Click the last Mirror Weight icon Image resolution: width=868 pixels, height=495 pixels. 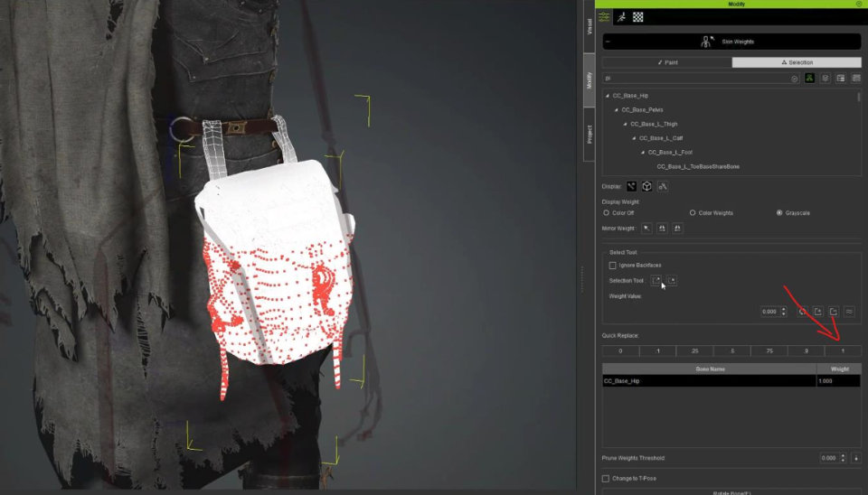[677, 229]
